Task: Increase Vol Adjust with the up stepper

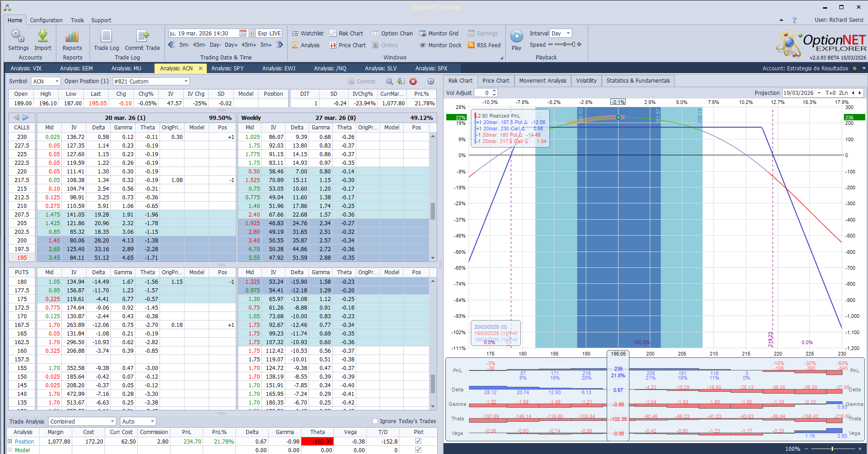Action: click(494, 91)
